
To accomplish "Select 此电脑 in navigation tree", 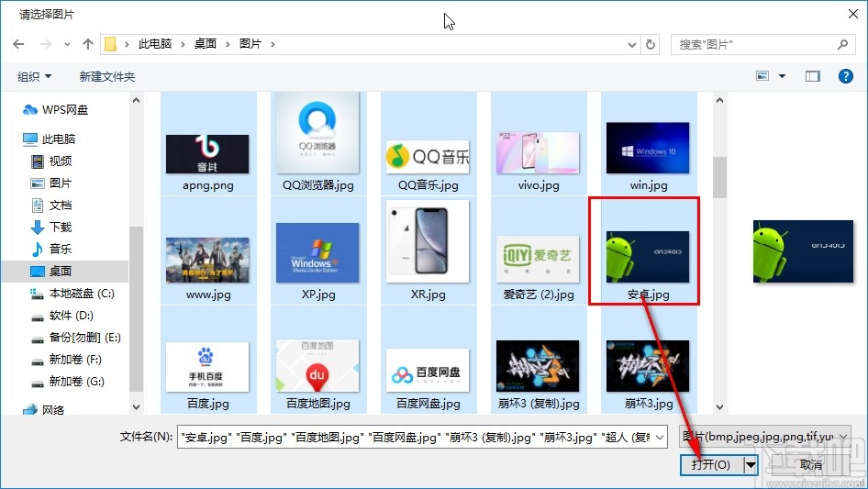I will [50, 139].
